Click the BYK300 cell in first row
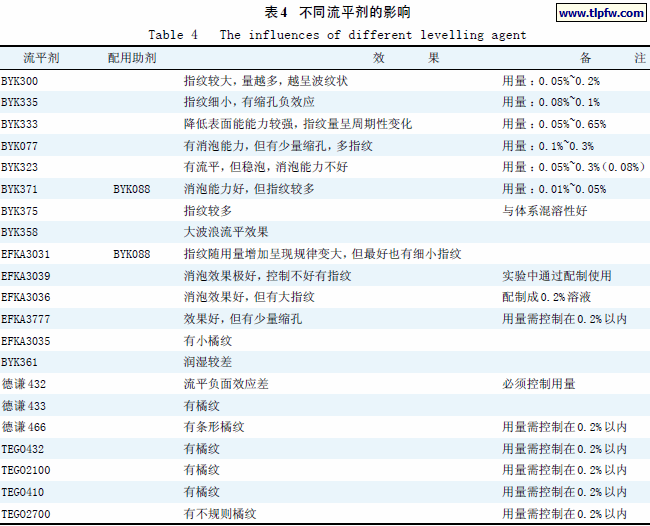The width and height of the screenshot is (650, 526). 20,80
